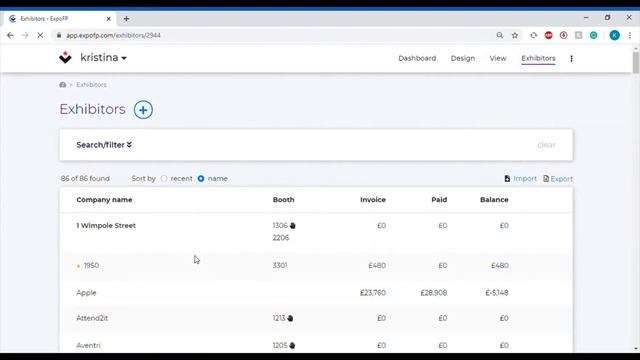Open the Design menu item
Image resolution: width=640 pixels, height=360 pixels.
pos(463,58)
